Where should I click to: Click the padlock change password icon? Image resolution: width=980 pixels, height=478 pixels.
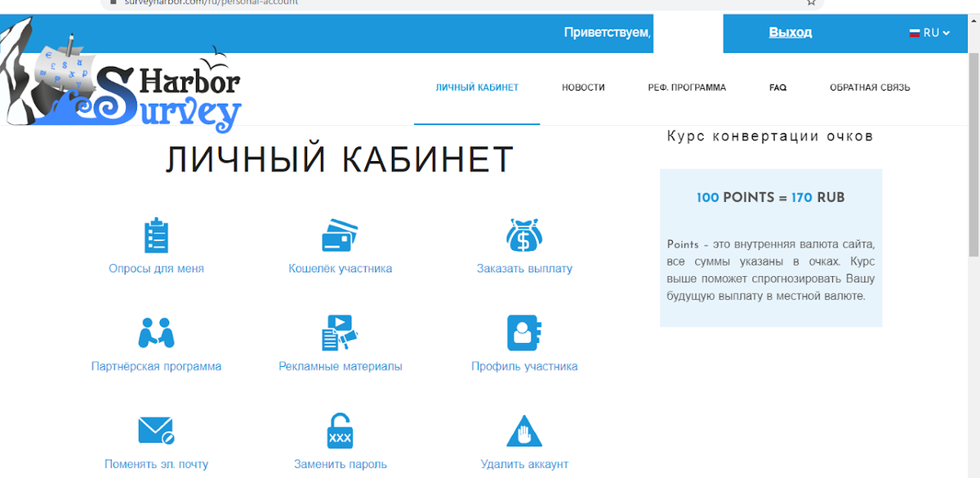click(x=341, y=431)
